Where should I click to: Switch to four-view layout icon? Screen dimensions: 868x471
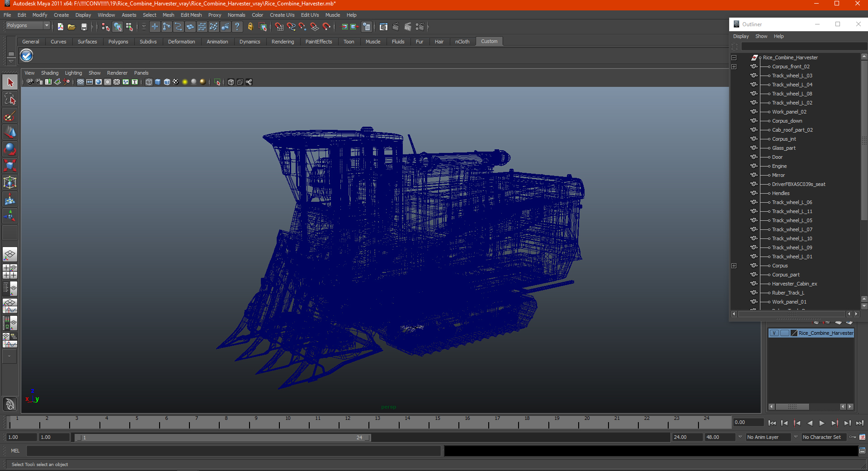[x=10, y=271]
